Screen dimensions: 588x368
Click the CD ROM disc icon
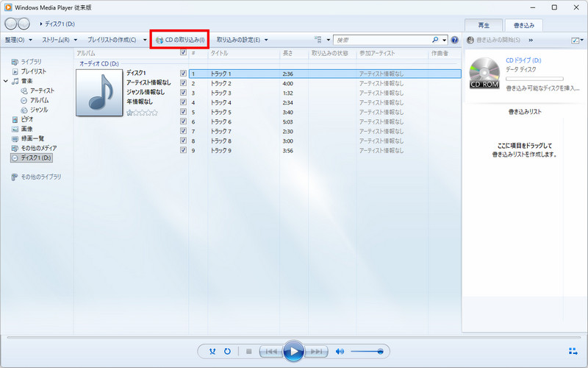pyautogui.click(x=484, y=73)
